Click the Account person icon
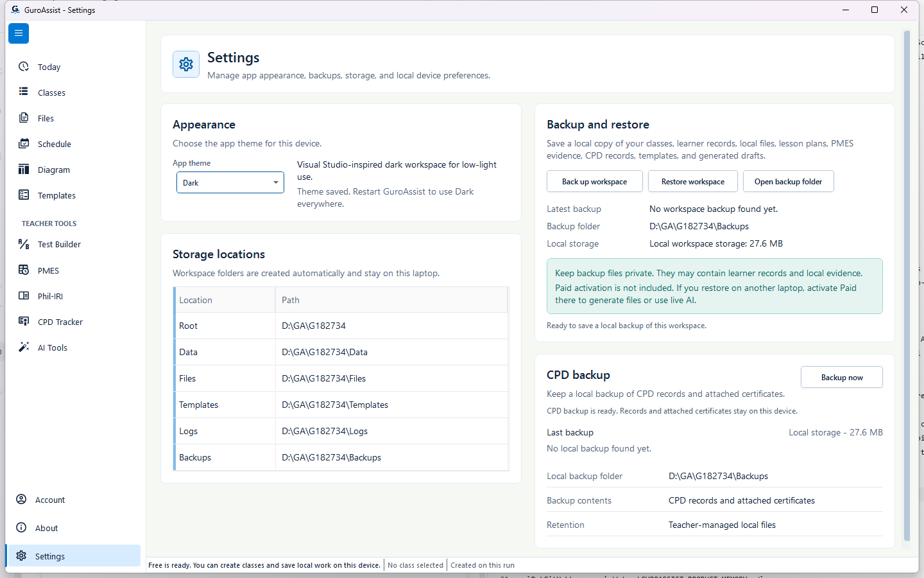The width and height of the screenshot is (924, 578). point(21,500)
